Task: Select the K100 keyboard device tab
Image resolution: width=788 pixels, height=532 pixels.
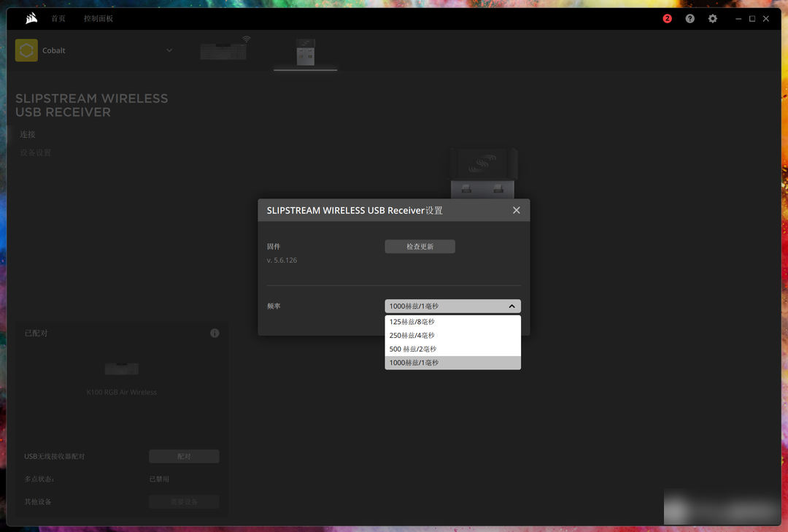Action: point(224,50)
